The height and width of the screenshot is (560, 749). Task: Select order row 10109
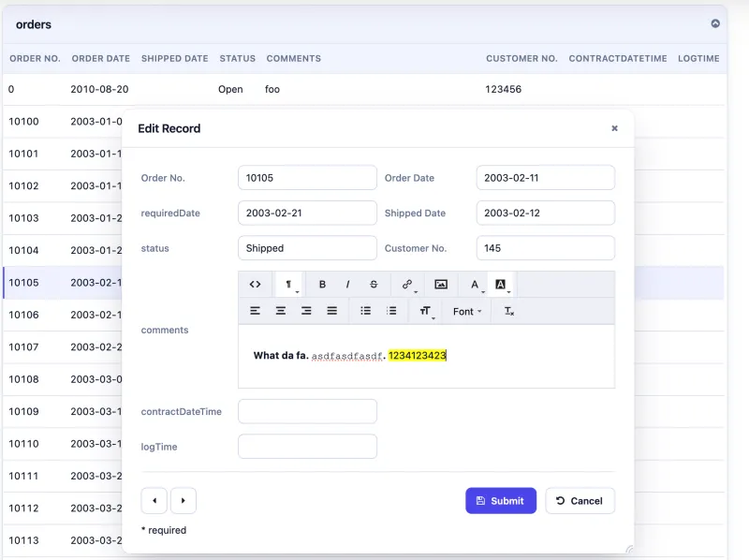[x=63, y=411]
